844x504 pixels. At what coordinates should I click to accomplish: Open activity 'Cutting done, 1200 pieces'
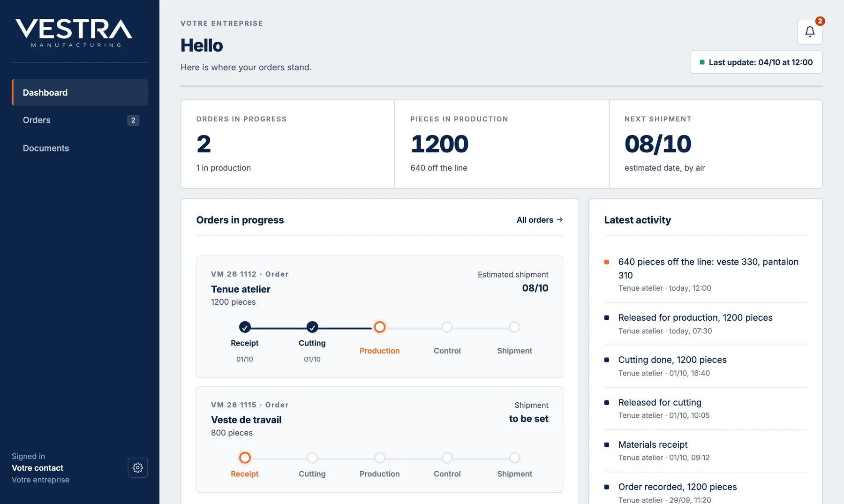[706, 366]
